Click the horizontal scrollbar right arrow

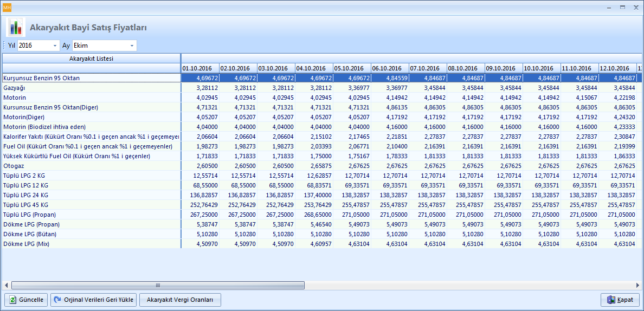(x=638, y=285)
